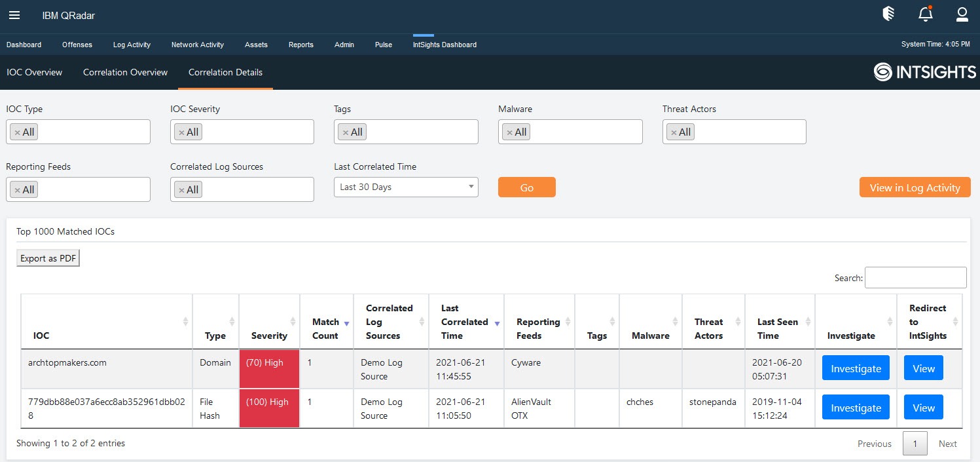
Task: Remove the All tag in IOC Type
Action: [18, 132]
